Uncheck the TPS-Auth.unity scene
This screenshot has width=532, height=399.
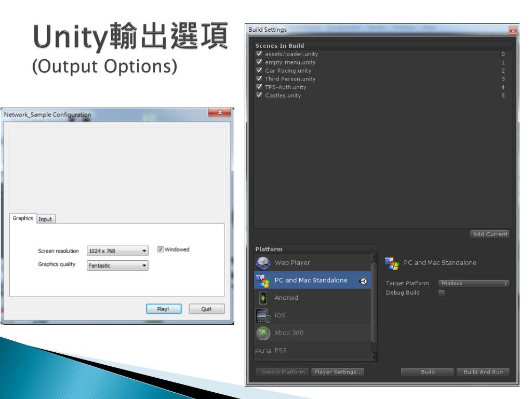point(259,87)
